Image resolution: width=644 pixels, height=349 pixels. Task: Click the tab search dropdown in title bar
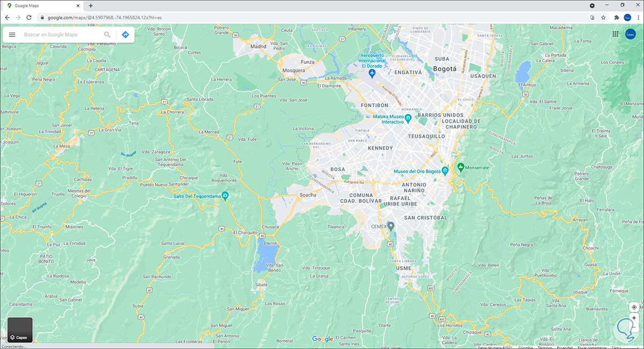point(592,5)
